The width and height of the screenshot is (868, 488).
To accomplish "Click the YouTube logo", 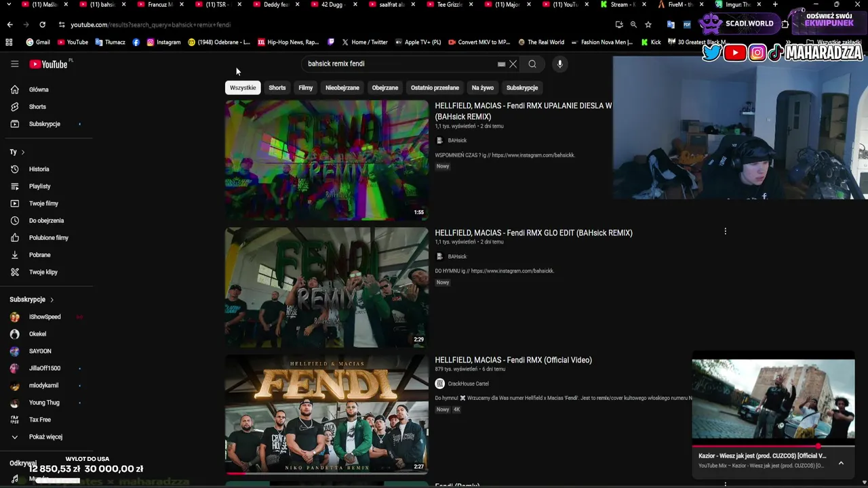I will click(x=48, y=64).
